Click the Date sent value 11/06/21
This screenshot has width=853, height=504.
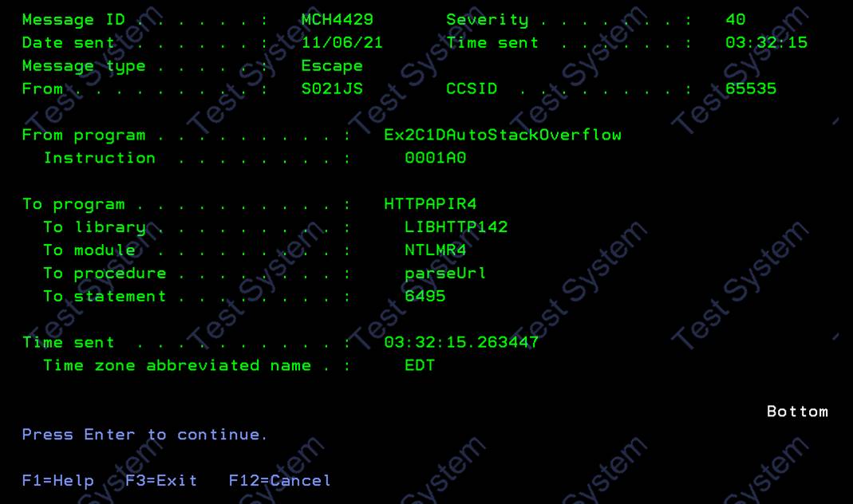click(x=342, y=42)
